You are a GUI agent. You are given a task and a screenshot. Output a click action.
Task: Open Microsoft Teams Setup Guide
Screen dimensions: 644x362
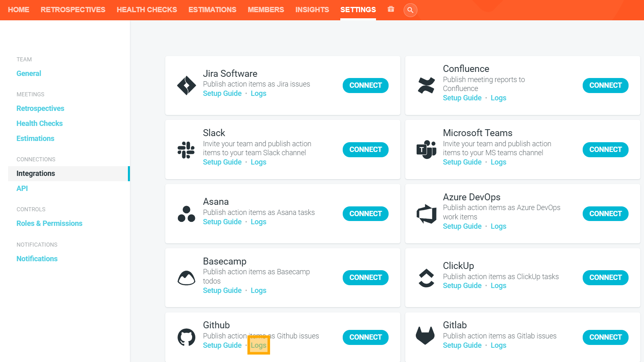coord(462,162)
